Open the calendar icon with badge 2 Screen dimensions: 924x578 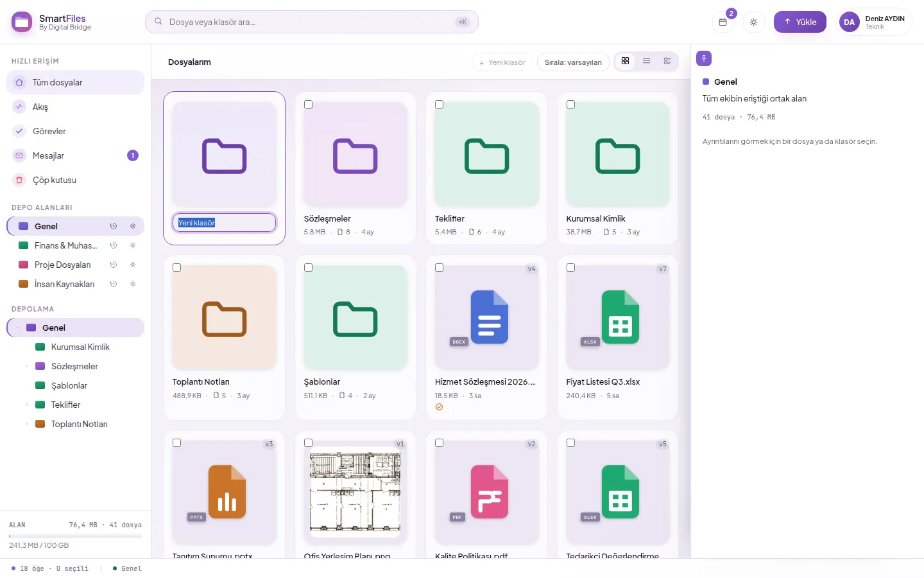(x=723, y=22)
